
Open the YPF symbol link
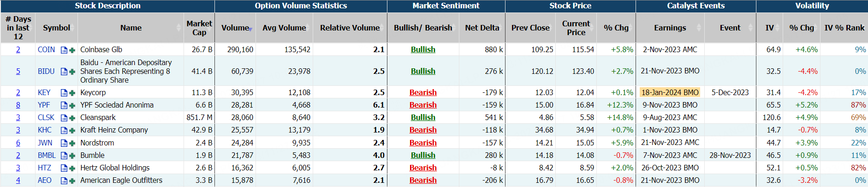44,105
